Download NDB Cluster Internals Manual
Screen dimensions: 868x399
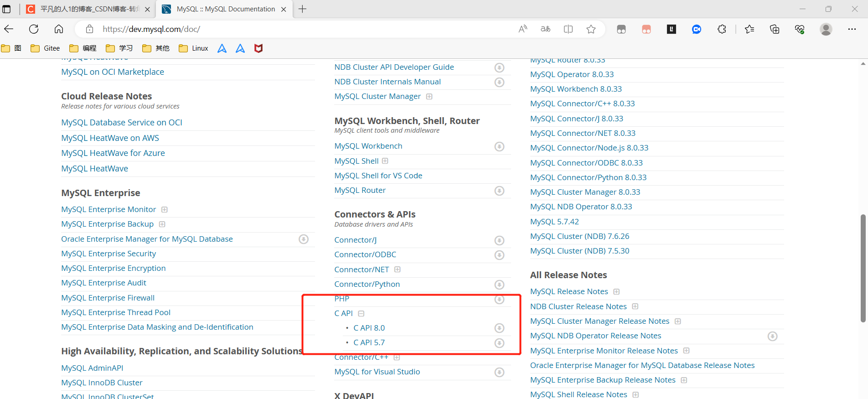(x=500, y=82)
